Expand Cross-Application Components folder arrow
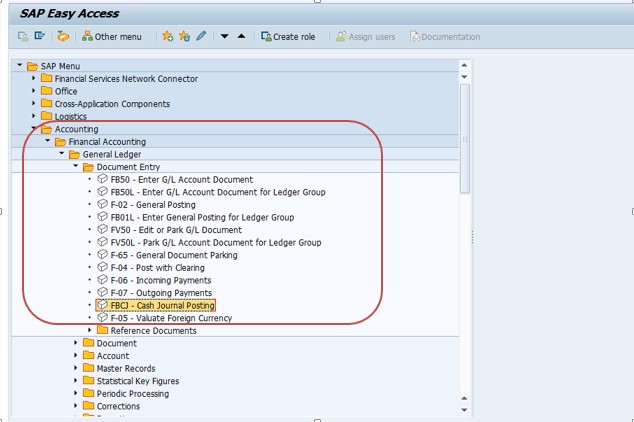The height and width of the screenshot is (422, 634). (x=34, y=103)
